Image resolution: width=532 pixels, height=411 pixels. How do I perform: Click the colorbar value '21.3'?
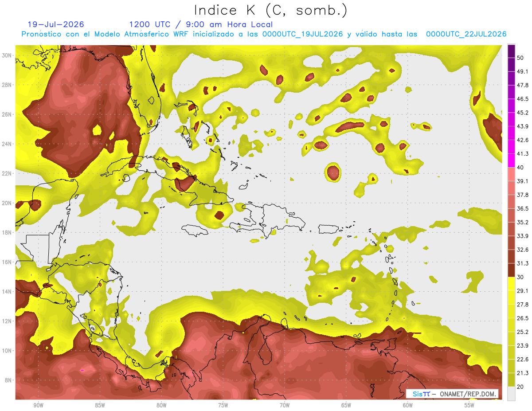pyautogui.click(x=523, y=373)
